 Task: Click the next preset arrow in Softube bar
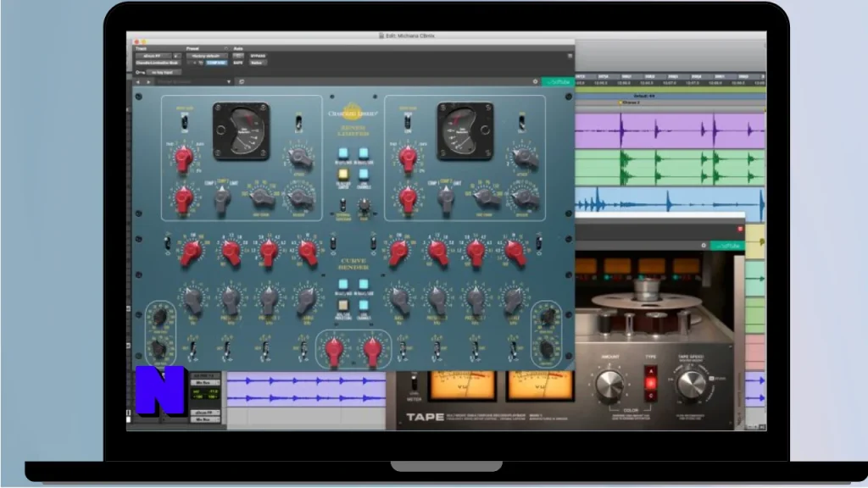click(147, 82)
